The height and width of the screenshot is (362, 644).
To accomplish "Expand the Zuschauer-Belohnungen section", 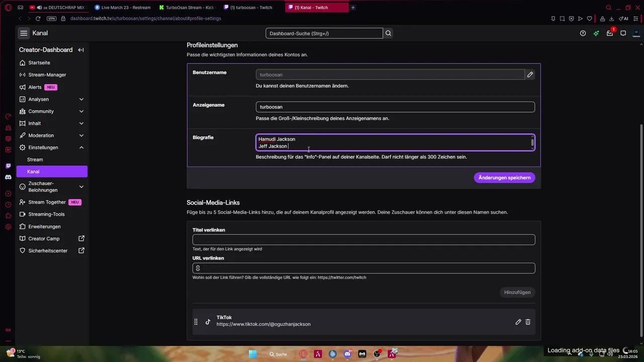I will point(82,187).
